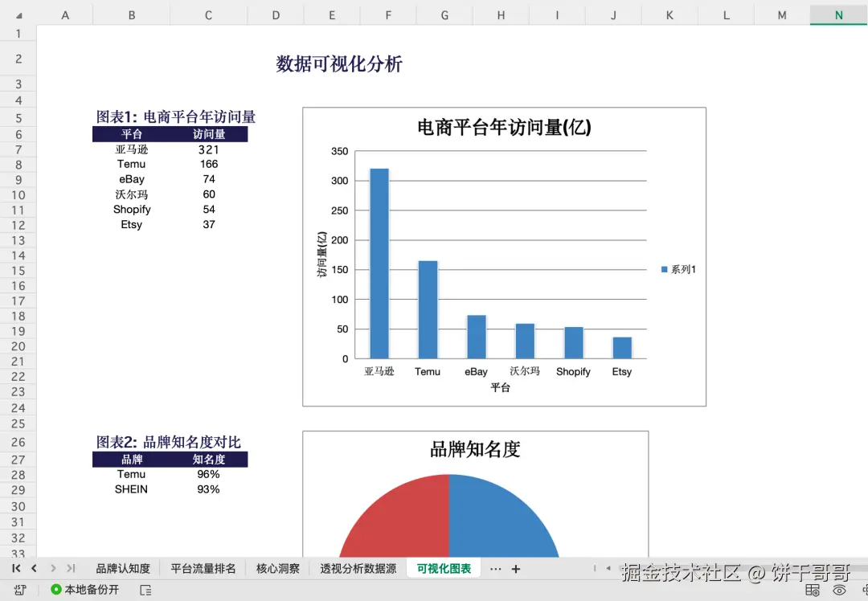Image resolution: width=868 pixels, height=601 pixels.
Task: Select the cell with value 37
Action: pos(209,225)
